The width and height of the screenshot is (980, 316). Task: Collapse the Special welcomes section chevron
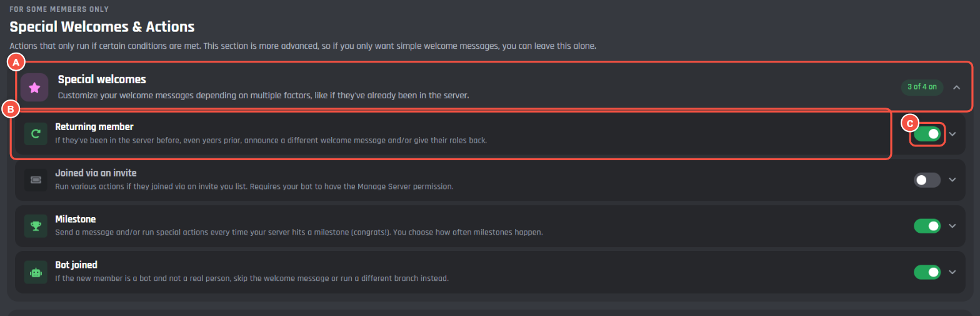[956, 88]
